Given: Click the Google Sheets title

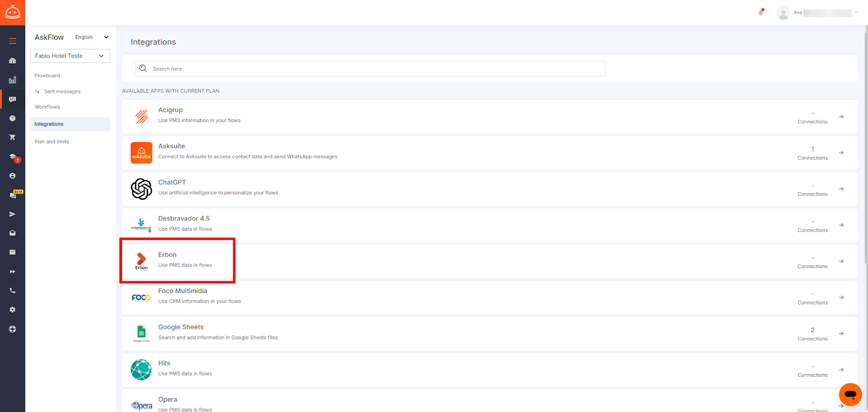Looking at the screenshot, I should click(x=181, y=327).
